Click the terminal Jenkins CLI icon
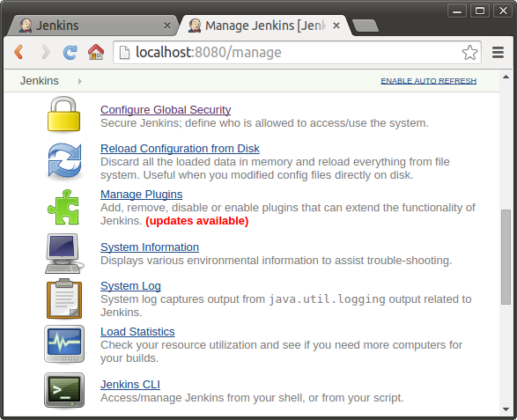 coord(64,391)
